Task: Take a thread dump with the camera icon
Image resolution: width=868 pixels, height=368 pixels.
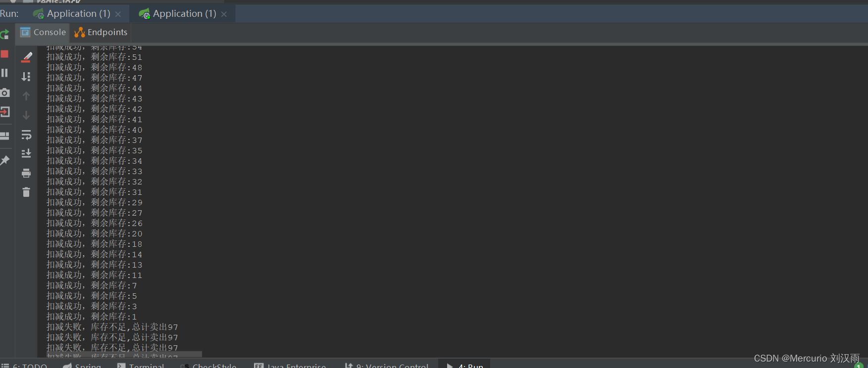Action: tap(4, 92)
